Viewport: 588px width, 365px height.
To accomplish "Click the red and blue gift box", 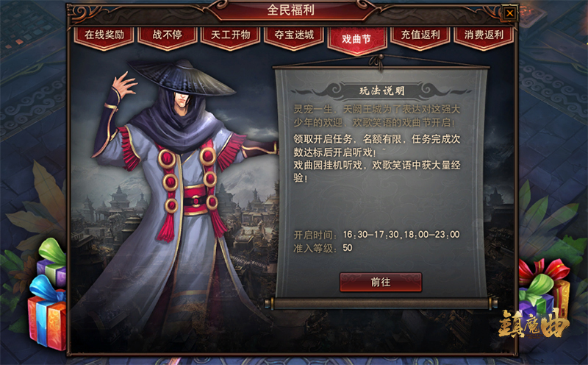I will coord(46,313).
